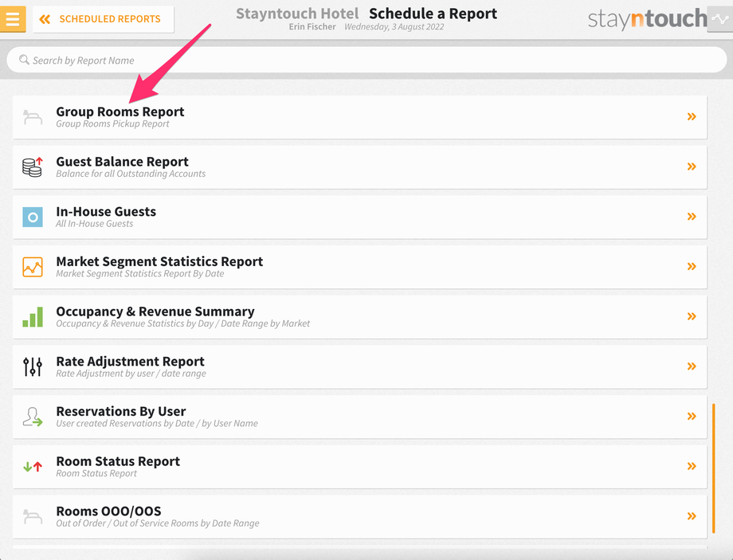Image resolution: width=733 pixels, height=560 pixels.
Task: Click the Search by Report Name field
Action: (366, 60)
